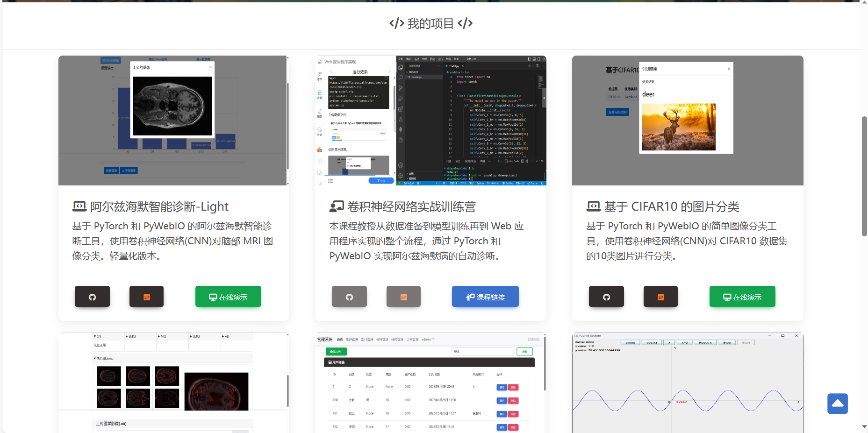Open GitHub repo for 阿尔兹海默智能诊断-Light
868x433 pixels.
click(x=92, y=297)
